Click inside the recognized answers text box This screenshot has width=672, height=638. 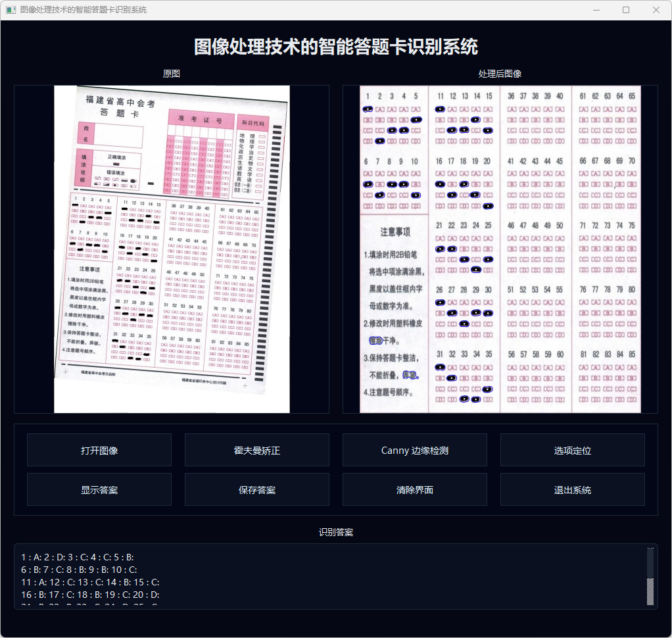click(x=329, y=576)
